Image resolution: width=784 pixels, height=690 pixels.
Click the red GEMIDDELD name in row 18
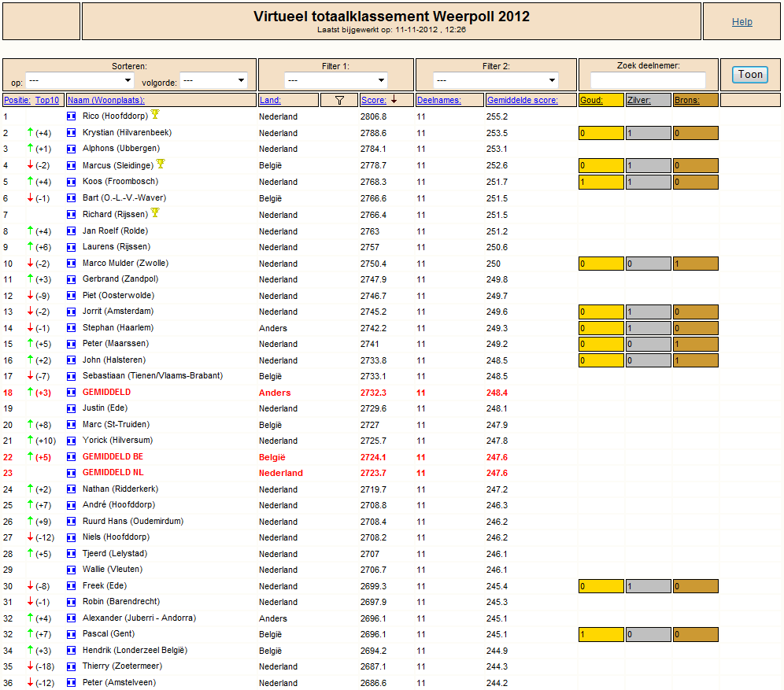tap(106, 393)
